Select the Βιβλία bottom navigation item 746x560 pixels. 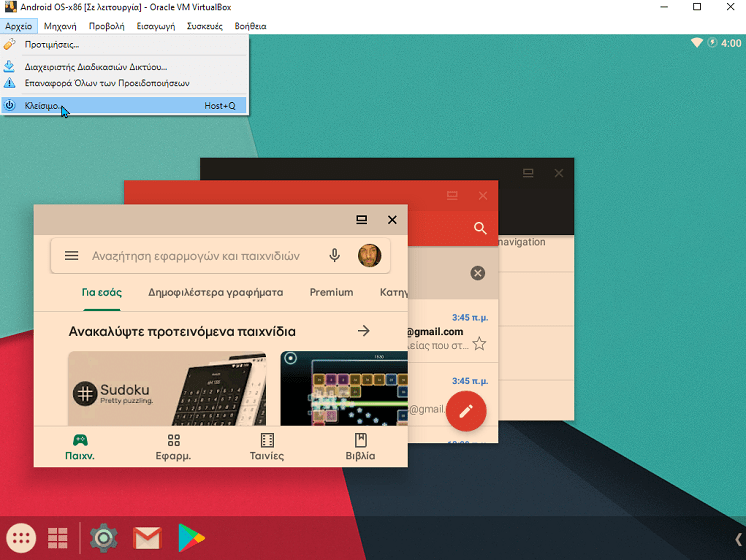click(360, 447)
